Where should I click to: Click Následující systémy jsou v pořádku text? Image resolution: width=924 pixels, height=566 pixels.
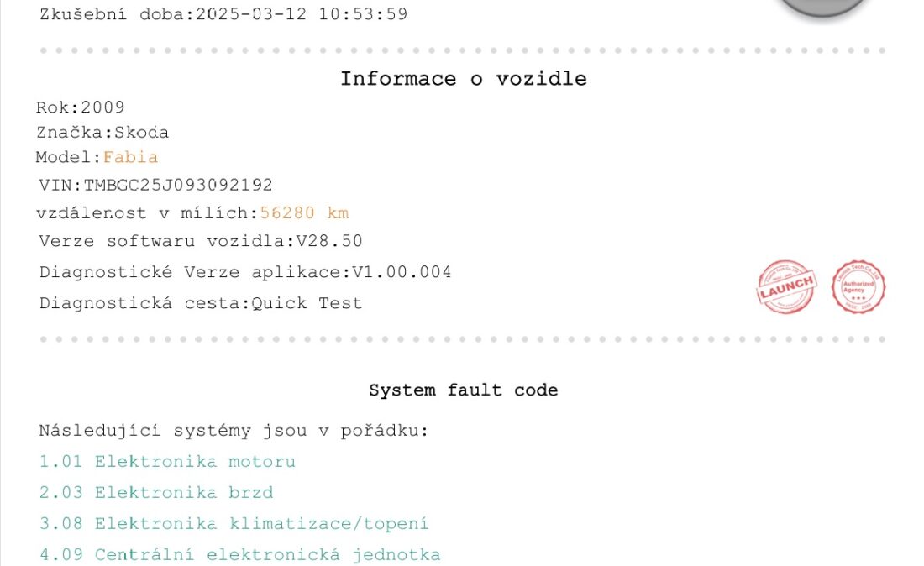234,431
